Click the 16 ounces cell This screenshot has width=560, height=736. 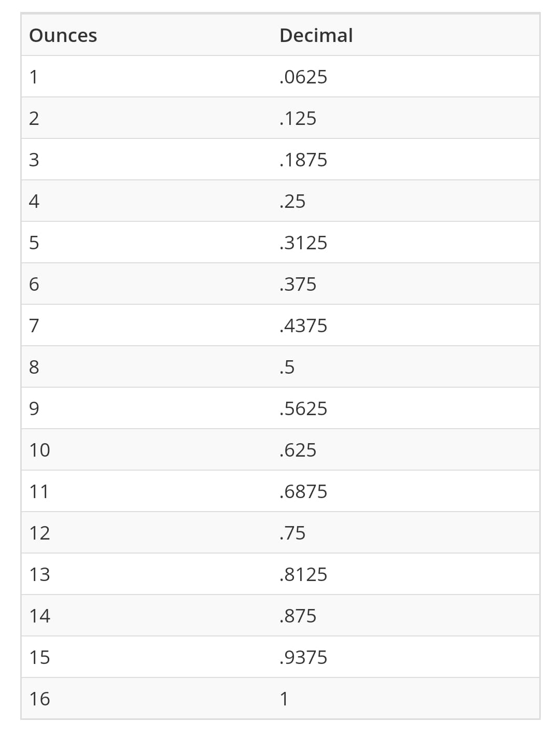coord(40,699)
